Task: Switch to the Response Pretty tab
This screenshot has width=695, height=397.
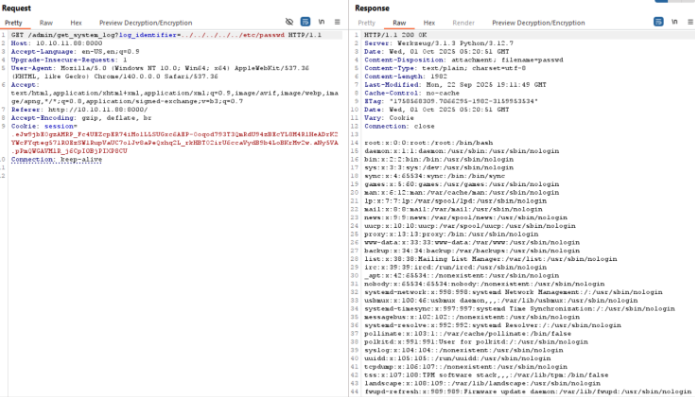Action: 366,23
